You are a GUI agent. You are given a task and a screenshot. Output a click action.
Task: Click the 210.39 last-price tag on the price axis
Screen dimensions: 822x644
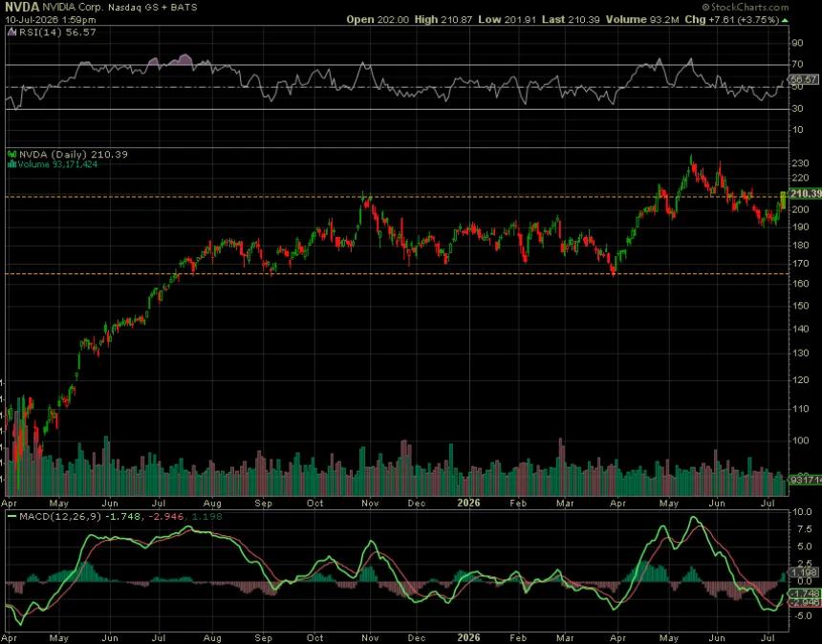click(806, 194)
